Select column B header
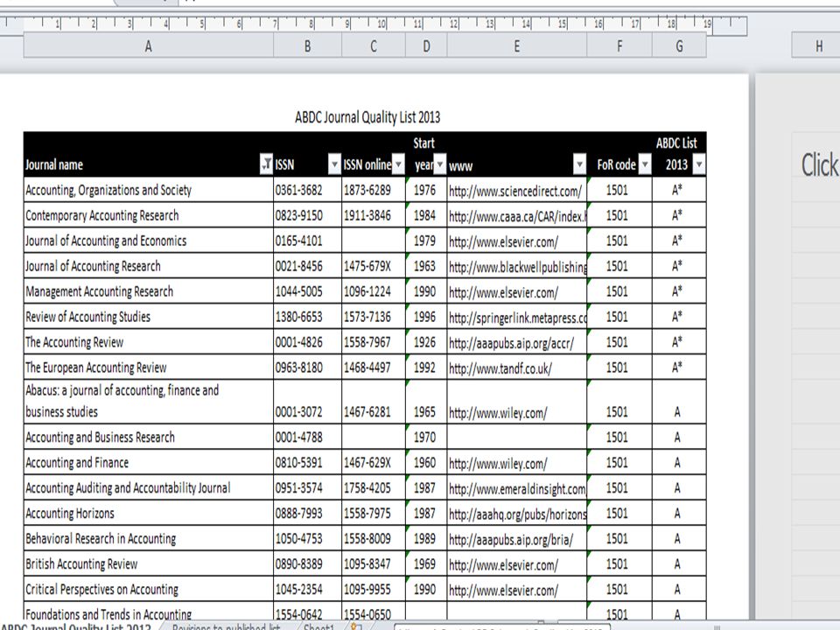 tap(307, 46)
